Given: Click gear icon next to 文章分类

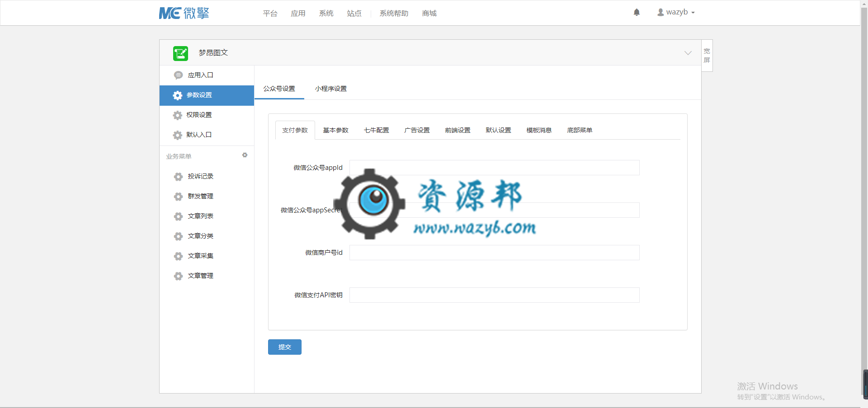Looking at the screenshot, I should click(178, 236).
